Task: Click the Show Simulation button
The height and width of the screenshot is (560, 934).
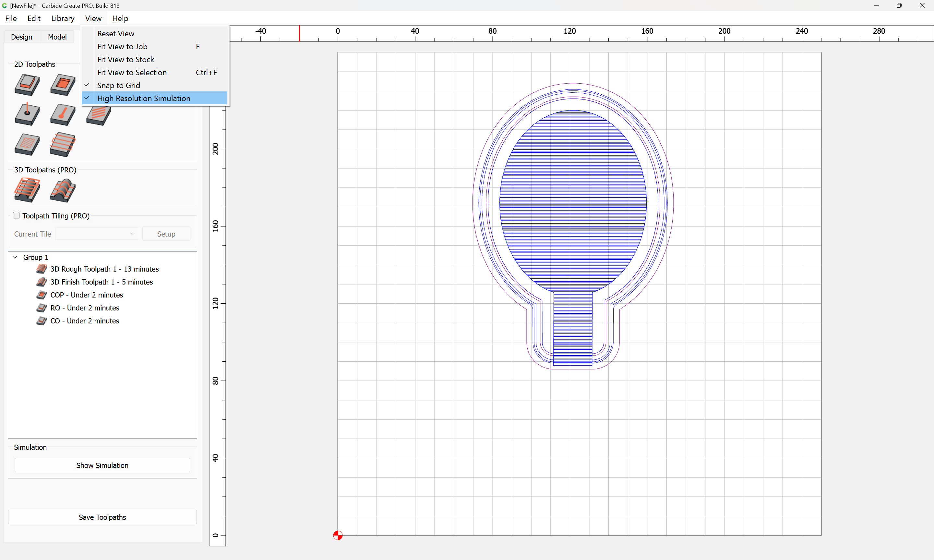Action: [102, 465]
